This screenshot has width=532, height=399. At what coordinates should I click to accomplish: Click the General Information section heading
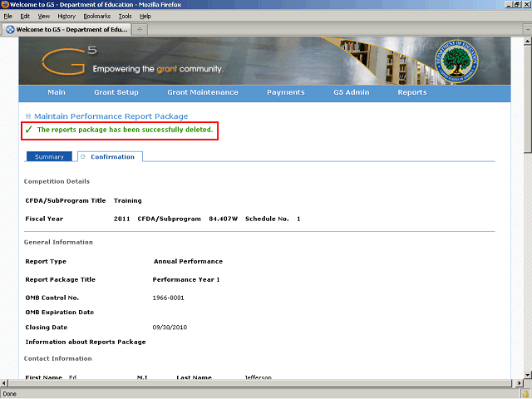coord(58,242)
